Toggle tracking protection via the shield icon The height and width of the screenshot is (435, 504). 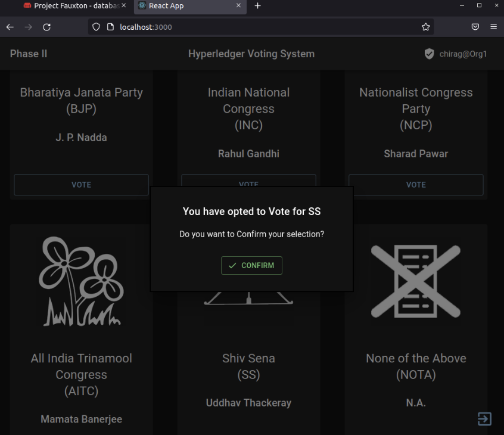click(x=95, y=27)
